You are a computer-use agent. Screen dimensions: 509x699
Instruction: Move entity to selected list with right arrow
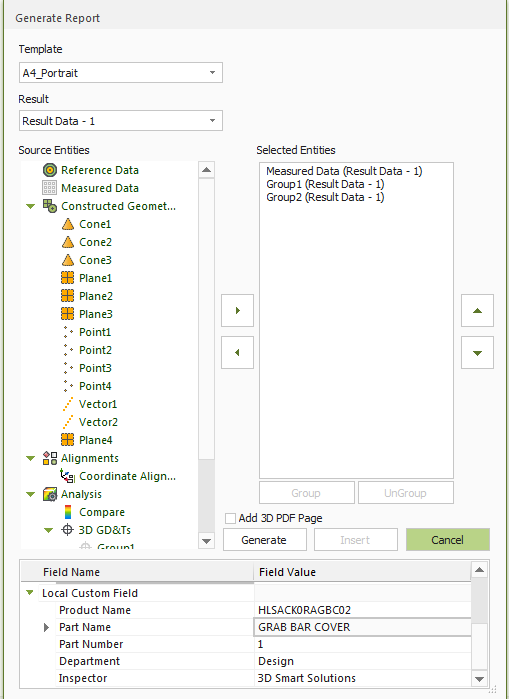pyautogui.click(x=238, y=310)
